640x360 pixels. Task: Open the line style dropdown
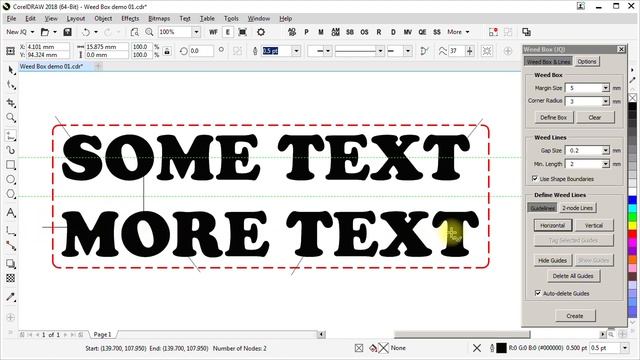pyautogui.click(x=380, y=51)
